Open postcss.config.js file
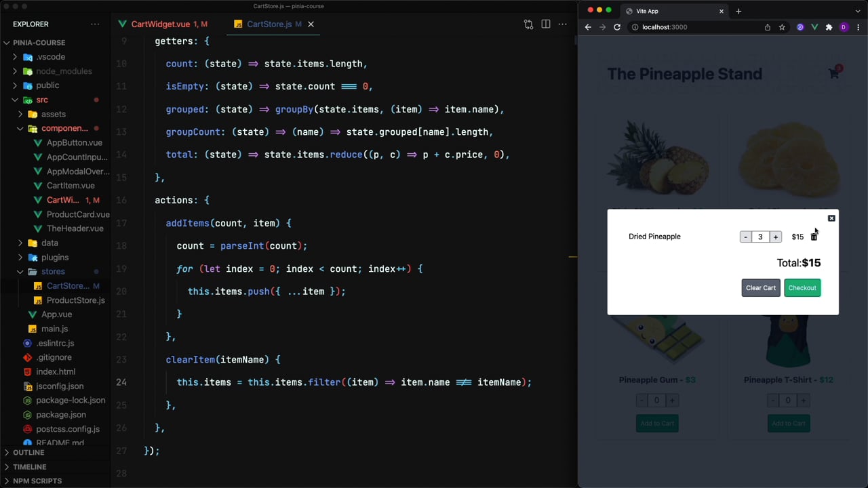 coord(68,428)
